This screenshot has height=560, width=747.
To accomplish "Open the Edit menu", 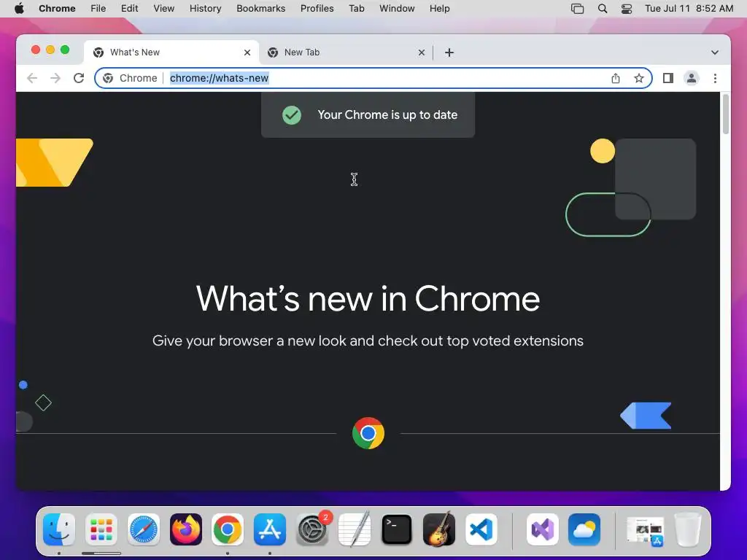I will tap(129, 9).
